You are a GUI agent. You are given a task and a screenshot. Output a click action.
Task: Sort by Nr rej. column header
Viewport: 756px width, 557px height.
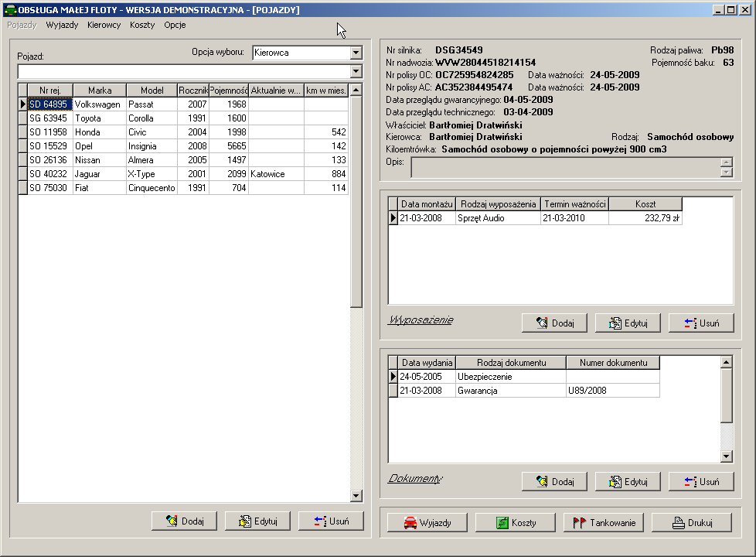pos(50,91)
